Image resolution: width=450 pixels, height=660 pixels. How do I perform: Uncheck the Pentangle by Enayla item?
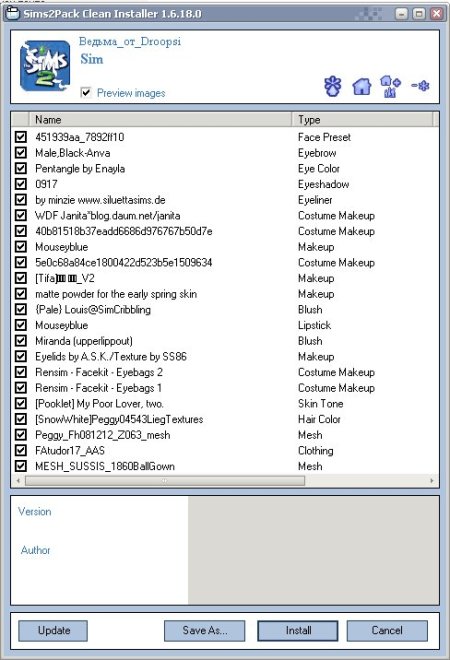click(x=21, y=168)
